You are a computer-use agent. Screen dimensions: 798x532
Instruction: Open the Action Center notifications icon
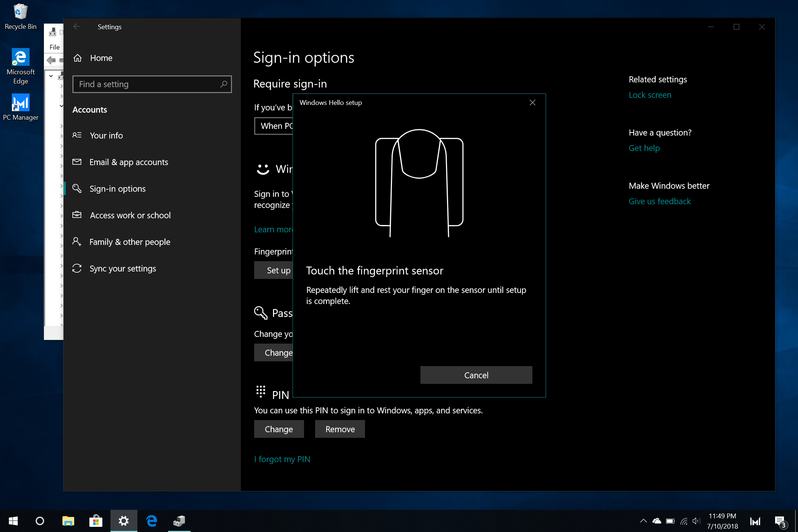[x=780, y=521]
